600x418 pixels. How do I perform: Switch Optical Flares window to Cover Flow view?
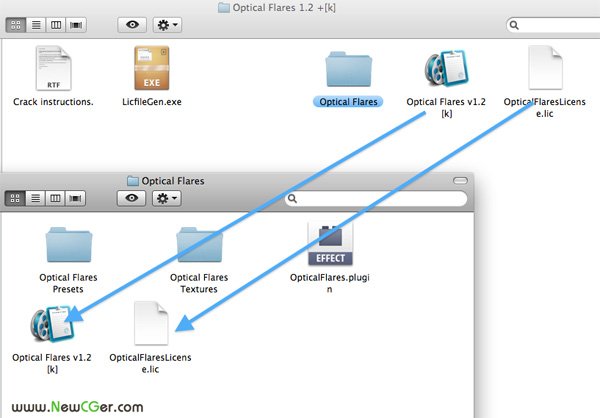pos(75,198)
